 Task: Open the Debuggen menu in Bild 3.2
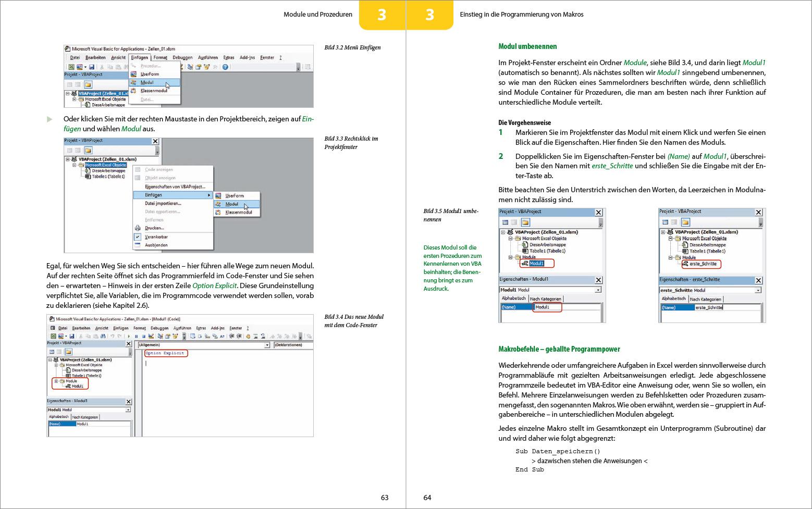182,58
